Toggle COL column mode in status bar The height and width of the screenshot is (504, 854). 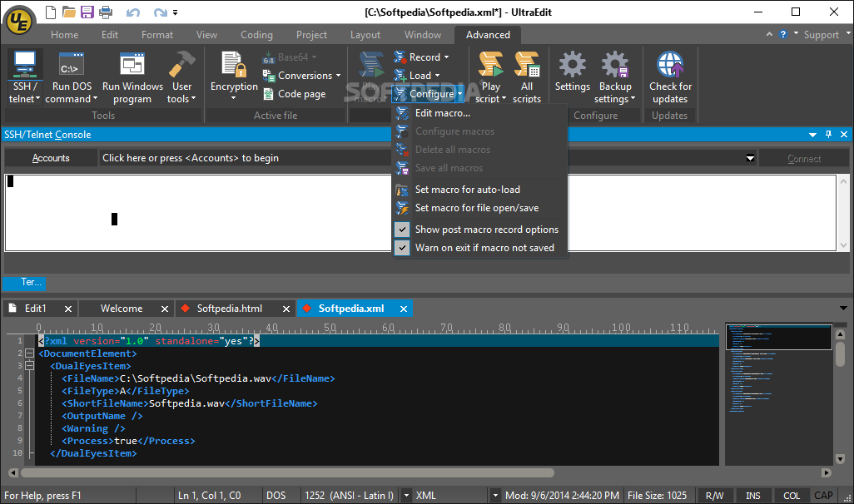click(x=792, y=496)
